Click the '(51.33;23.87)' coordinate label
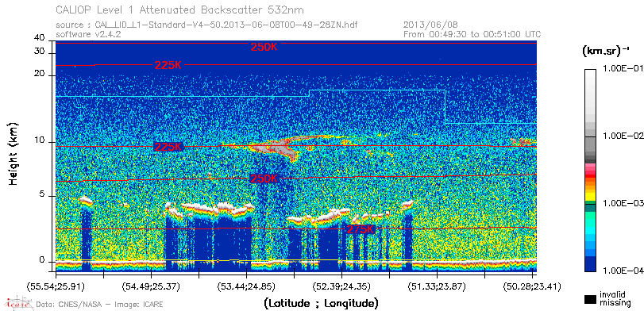 tap(437, 286)
